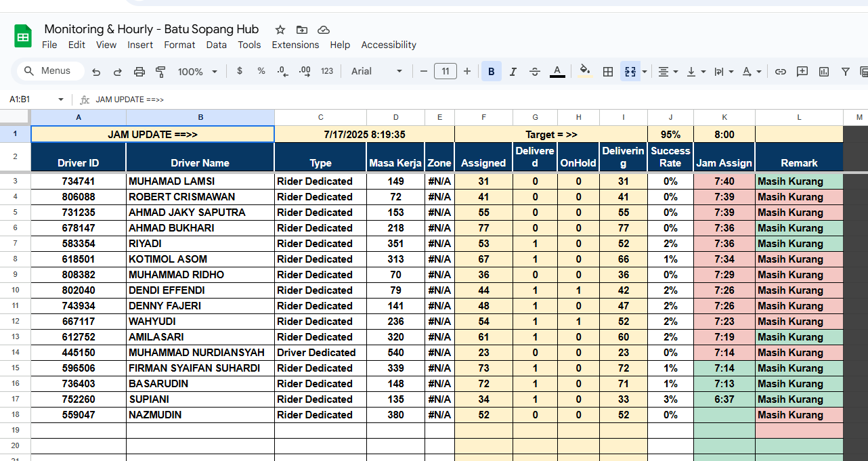Click the Insert link icon

point(781,71)
